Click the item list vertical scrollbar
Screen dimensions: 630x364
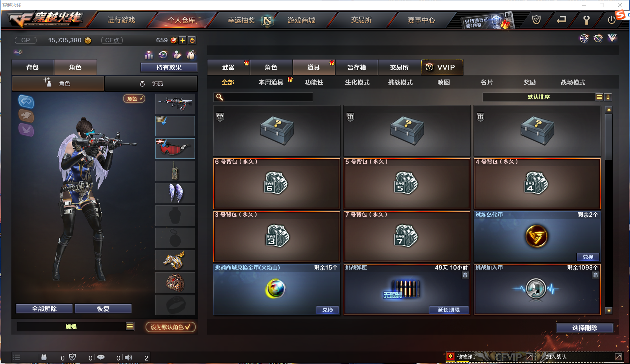(609, 210)
